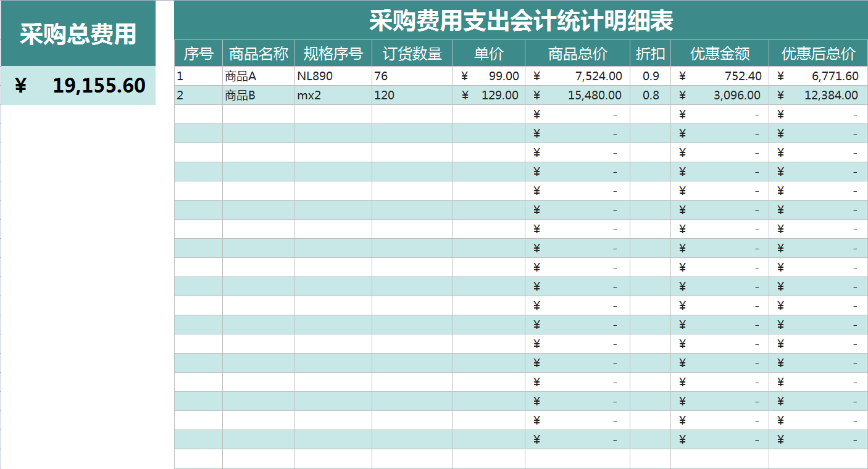Select the 商品总价 column header
The height and width of the screenshot is (469, 868).
(575, 54)
